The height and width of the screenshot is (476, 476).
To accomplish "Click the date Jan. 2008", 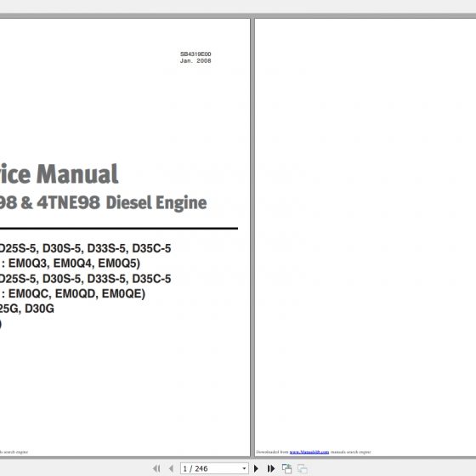I will [x=195, y=60].
